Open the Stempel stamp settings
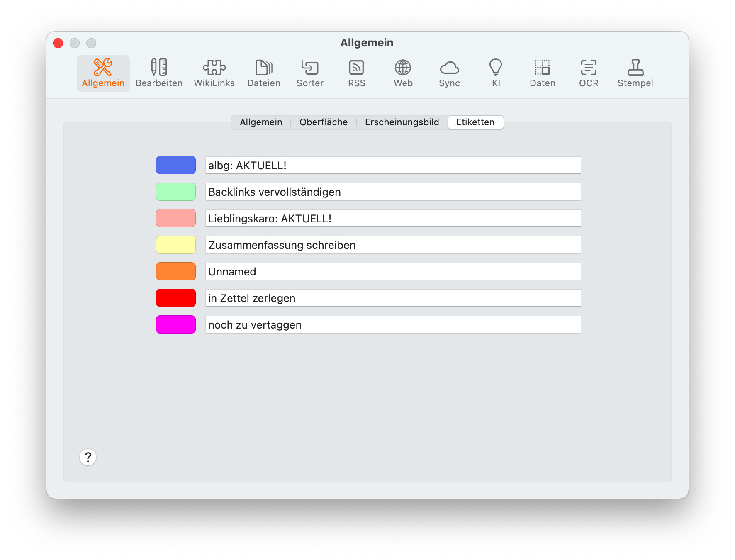Viewport: 735px width, 560px height. pos(635,73)
